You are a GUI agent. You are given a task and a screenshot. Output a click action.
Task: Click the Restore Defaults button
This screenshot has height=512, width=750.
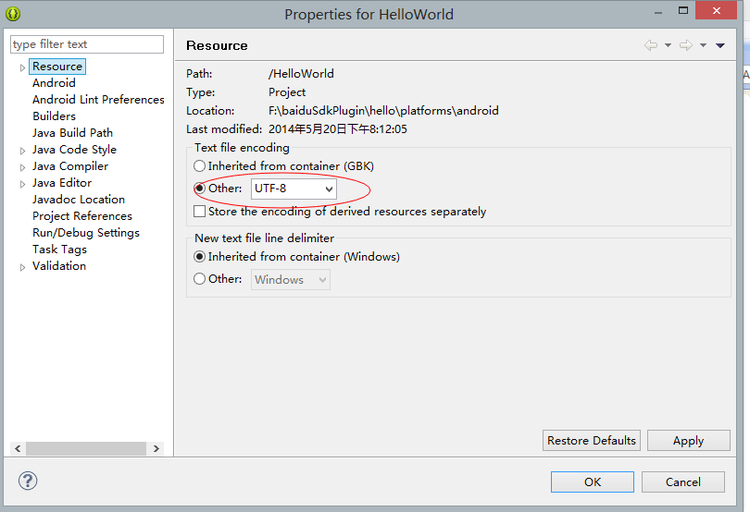click(x=591, y=440)
